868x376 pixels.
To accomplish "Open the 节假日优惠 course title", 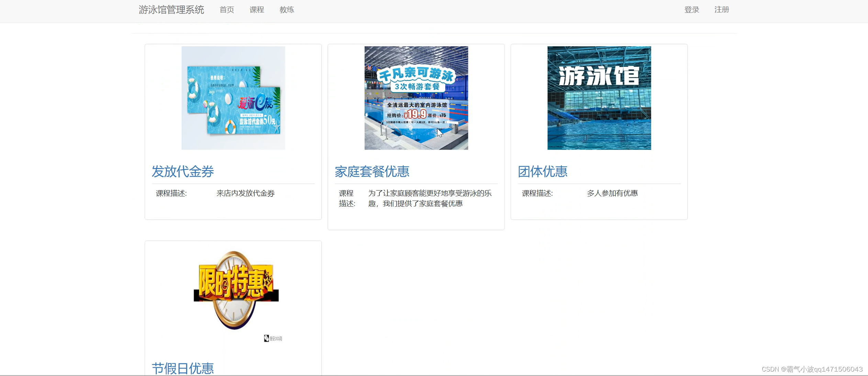I will point(183,368).
